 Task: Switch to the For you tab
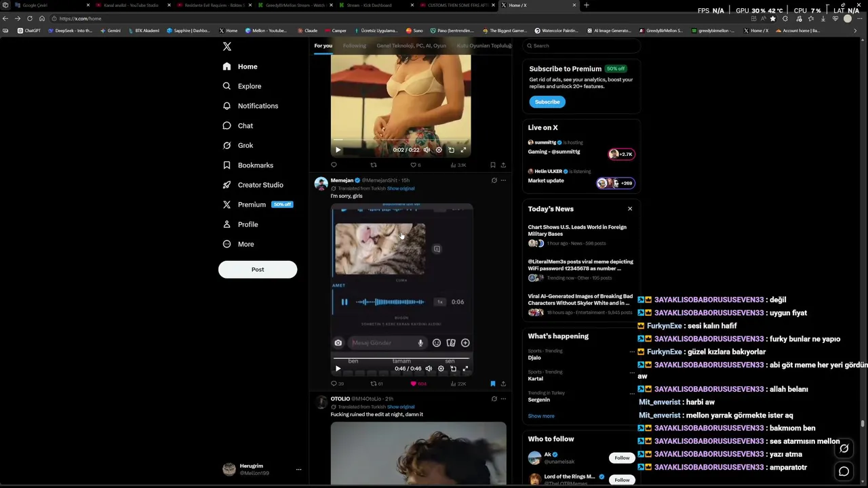click(323, 45)
